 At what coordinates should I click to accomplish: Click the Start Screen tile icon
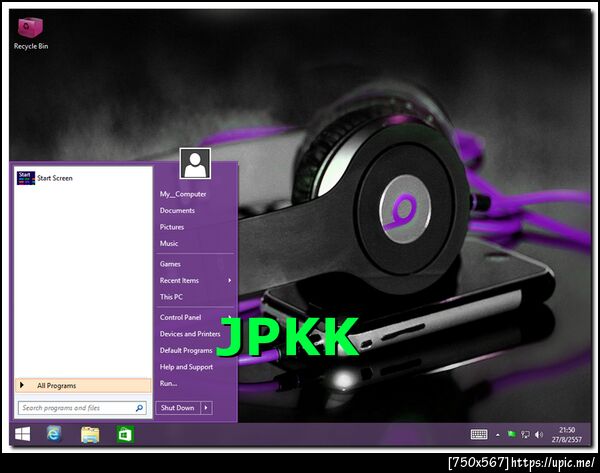(26, 178)
